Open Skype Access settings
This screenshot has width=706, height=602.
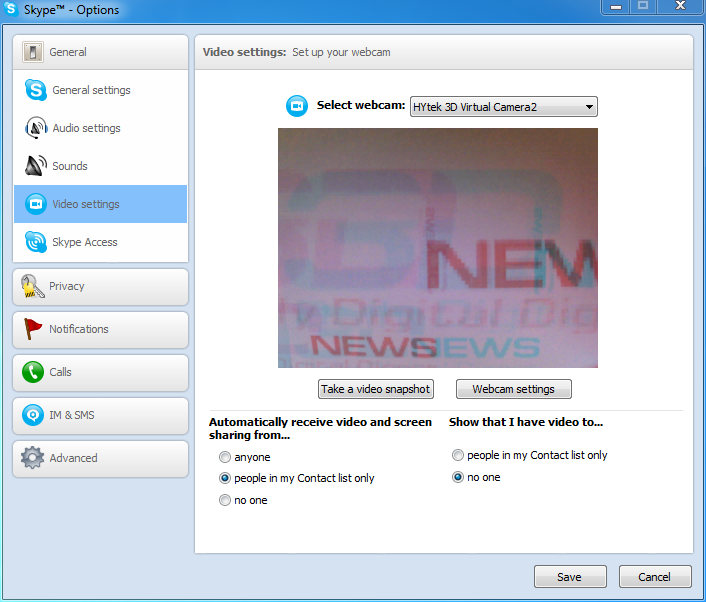click(x=100, y=242)
